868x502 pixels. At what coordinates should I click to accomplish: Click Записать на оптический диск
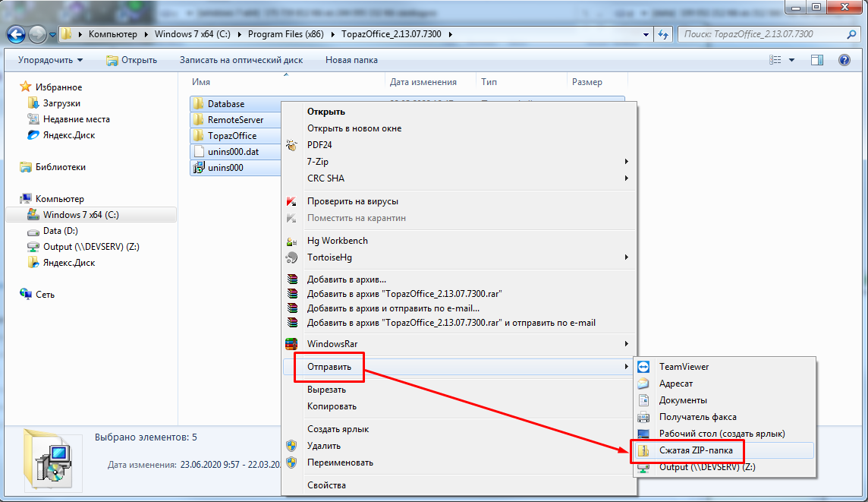click(x=241, y=60)
